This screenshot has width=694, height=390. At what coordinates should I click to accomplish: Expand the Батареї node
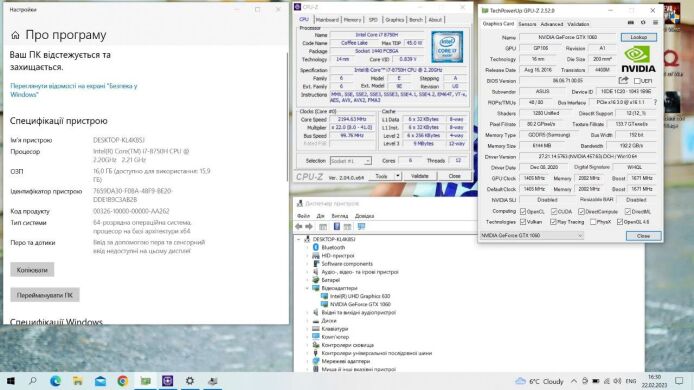307,280
